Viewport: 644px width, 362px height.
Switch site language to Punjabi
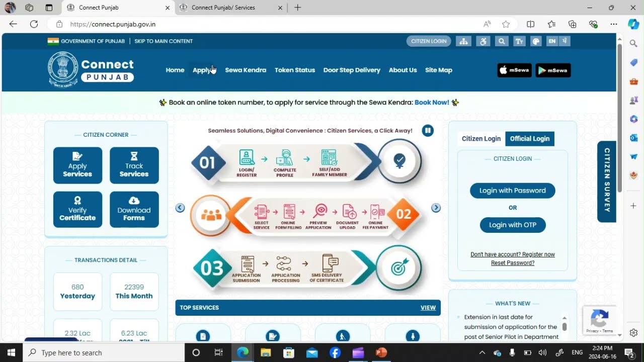tap(565, 41)
